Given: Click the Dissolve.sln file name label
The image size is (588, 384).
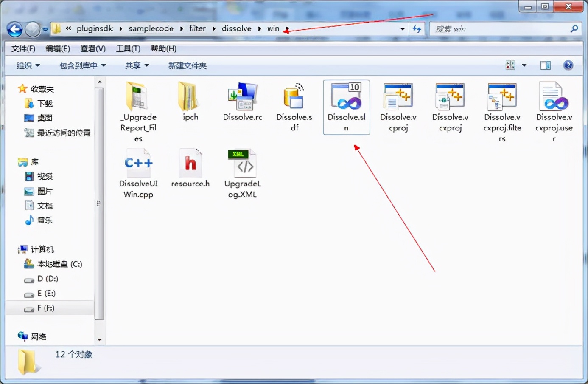Looking at the screenshot, I should point(346,122).
